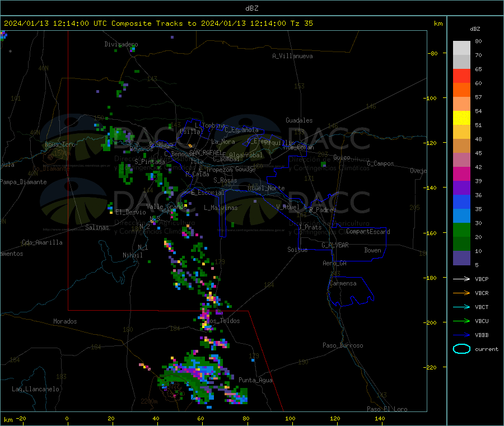Click the 'Lag.Llancanelo' map label
504x426 pixels.
(x=35, y=389)
